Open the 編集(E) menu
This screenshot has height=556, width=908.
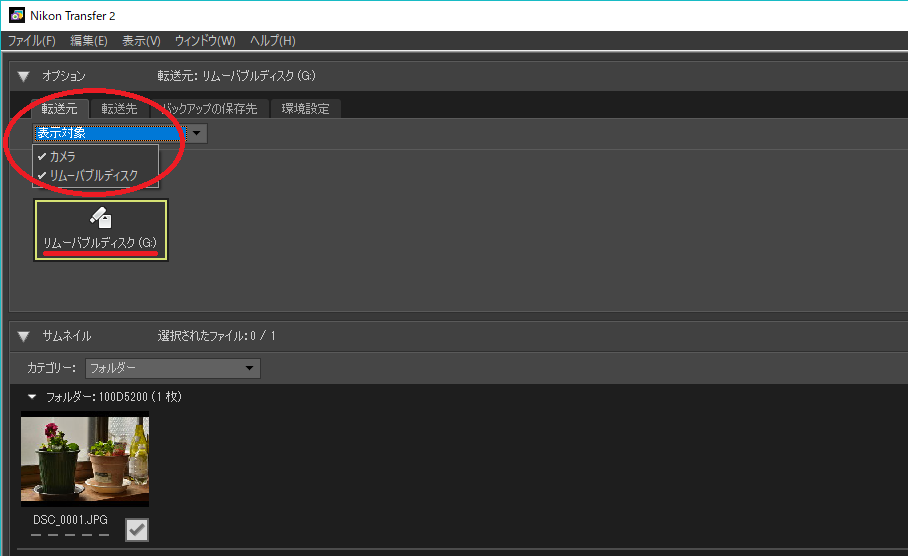[x=89, y=41]
